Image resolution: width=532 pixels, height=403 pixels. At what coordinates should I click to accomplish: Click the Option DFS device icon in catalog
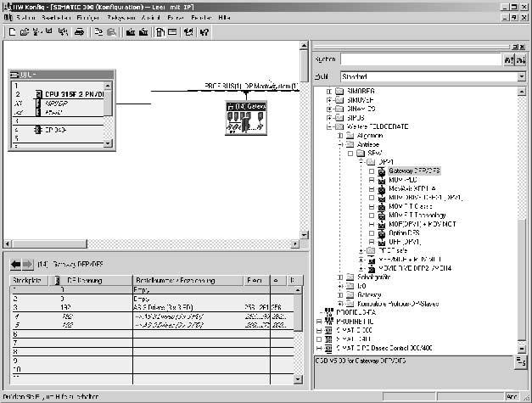coord(382,233)
